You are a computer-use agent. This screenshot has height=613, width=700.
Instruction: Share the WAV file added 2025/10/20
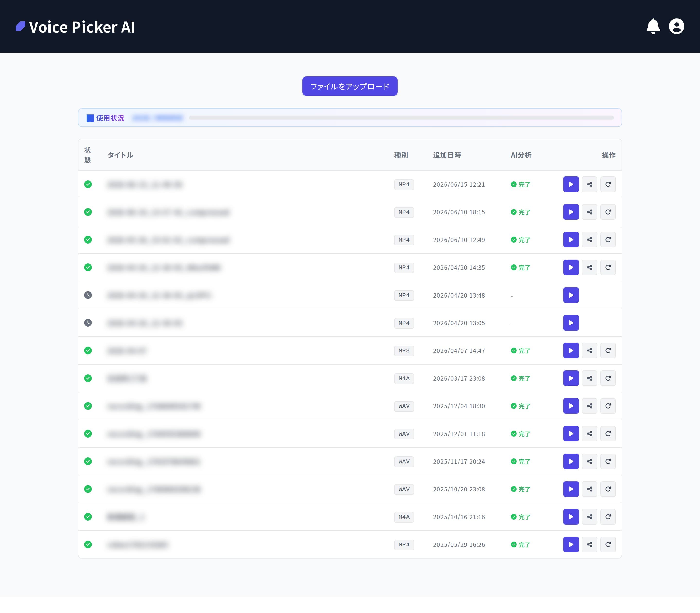[x=589, y=489]
